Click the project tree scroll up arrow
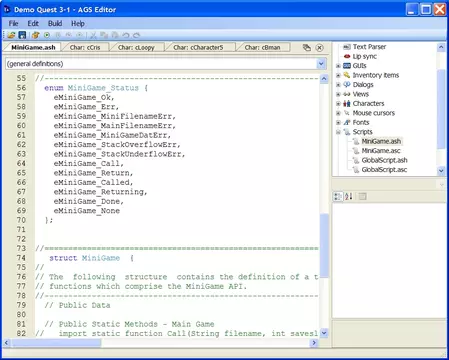Image resolution: width=449 pixels, height=360 pixels. click(441, 47)
